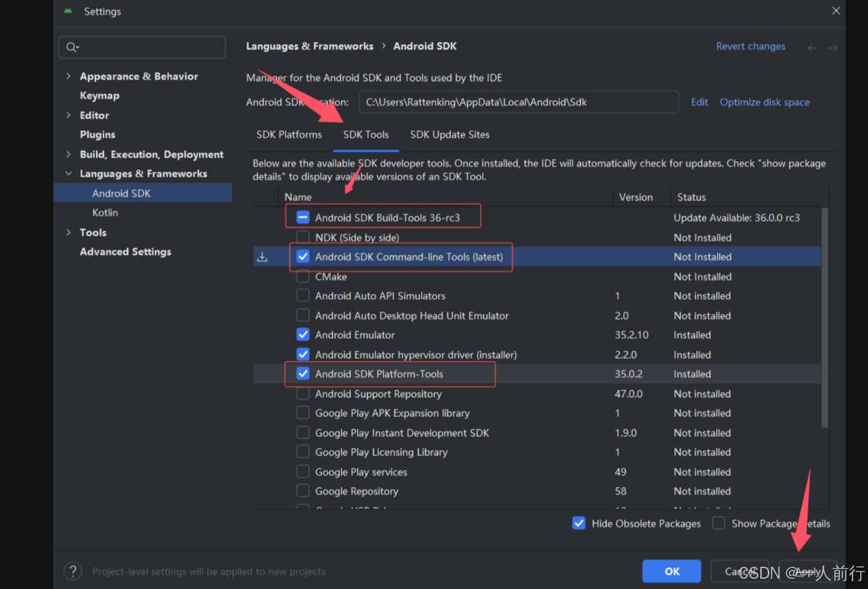The height and width of the screenshot is (589, 868).
Task: Uncheck Android SDK Command-line Tools (latest)
Action: pos(303,257)
